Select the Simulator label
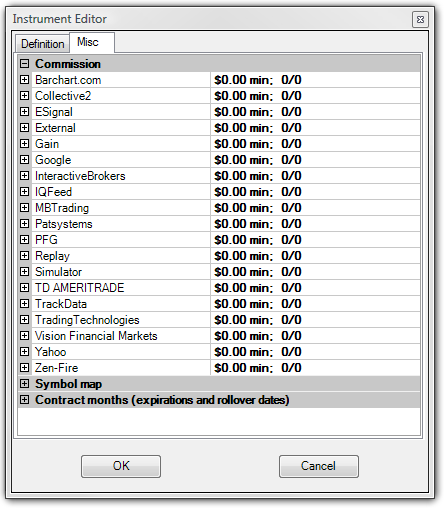 point(58,272)
